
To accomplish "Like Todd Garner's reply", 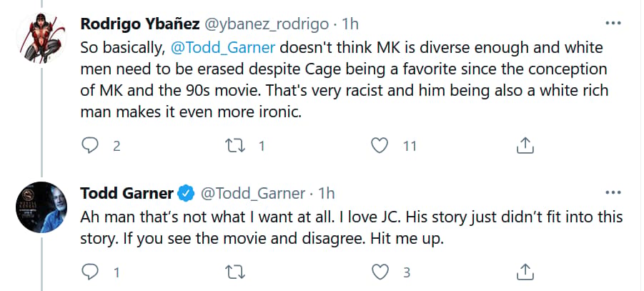I will click(x=380, y=272).
